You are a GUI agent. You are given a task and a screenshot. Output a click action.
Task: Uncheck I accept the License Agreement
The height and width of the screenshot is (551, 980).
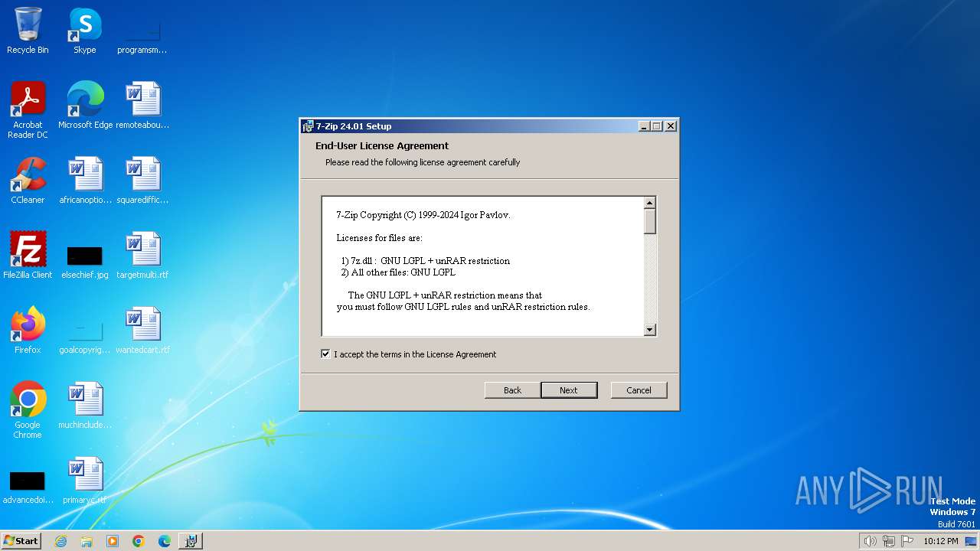[325, 354]
